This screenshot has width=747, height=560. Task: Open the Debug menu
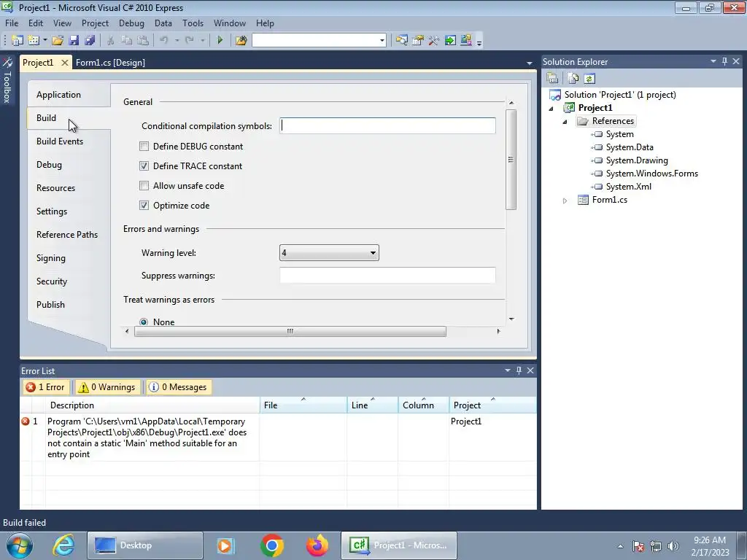pos(131,23)
